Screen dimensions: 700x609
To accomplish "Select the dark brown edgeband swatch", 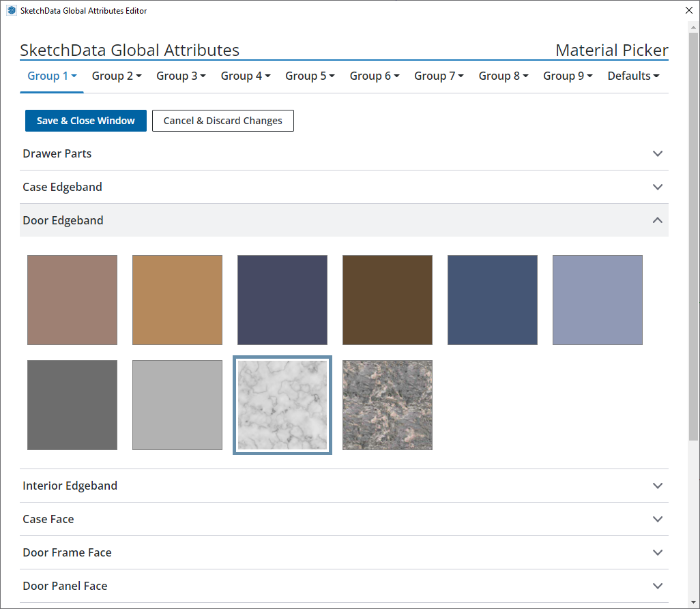I will pos(388,300).
